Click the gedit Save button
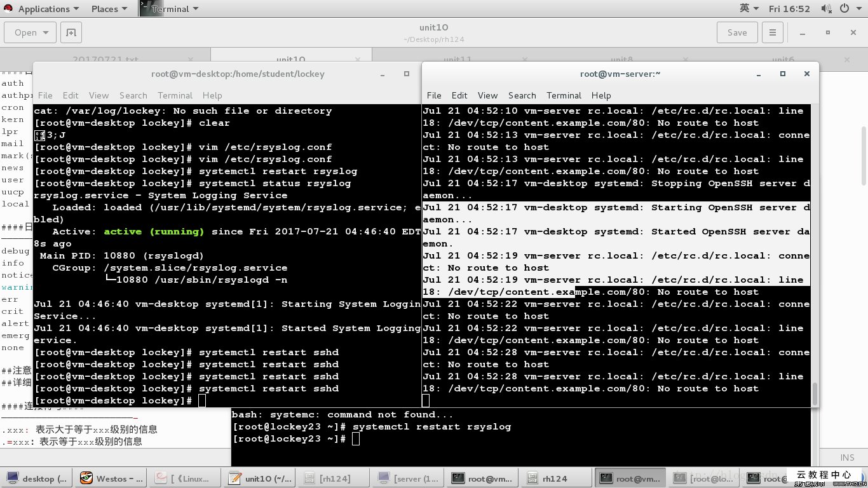This screenshot has height=488, width=868. 737,32
